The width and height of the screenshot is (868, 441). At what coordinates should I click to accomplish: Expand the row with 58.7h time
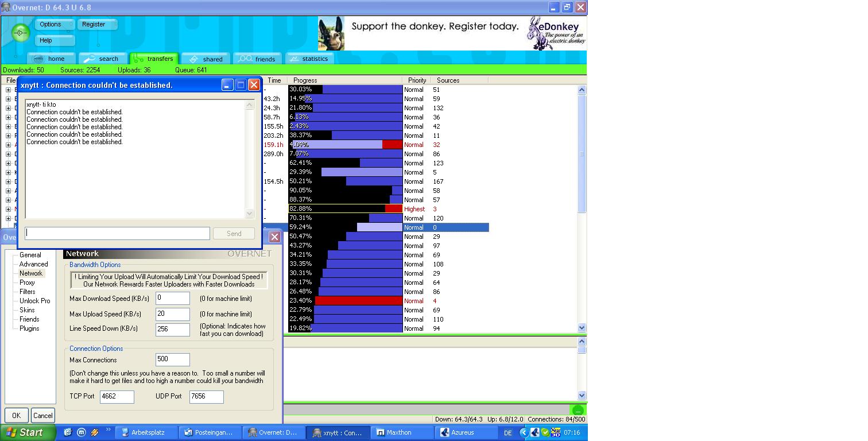pos(9,117)
